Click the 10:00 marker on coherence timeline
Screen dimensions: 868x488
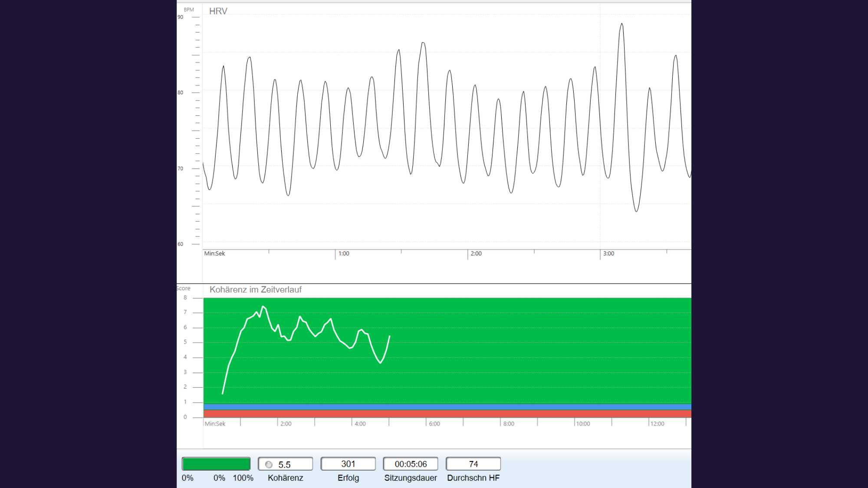(583, 424)
